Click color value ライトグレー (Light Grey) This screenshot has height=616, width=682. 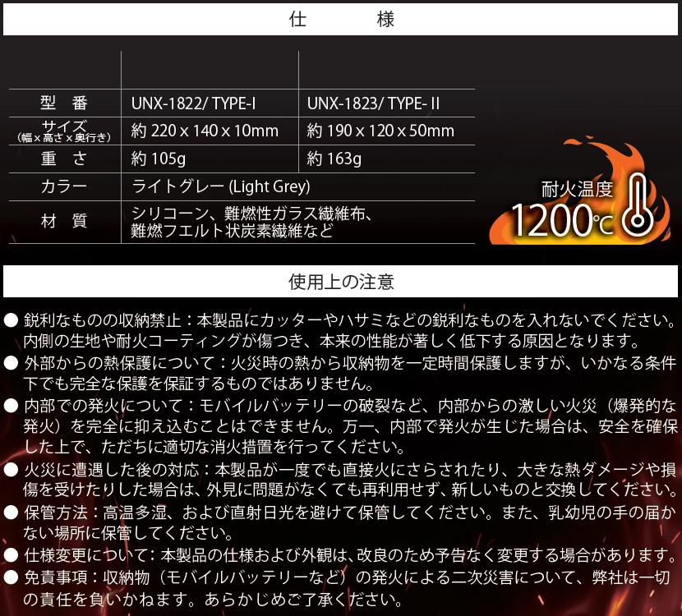tap(220, 186)
